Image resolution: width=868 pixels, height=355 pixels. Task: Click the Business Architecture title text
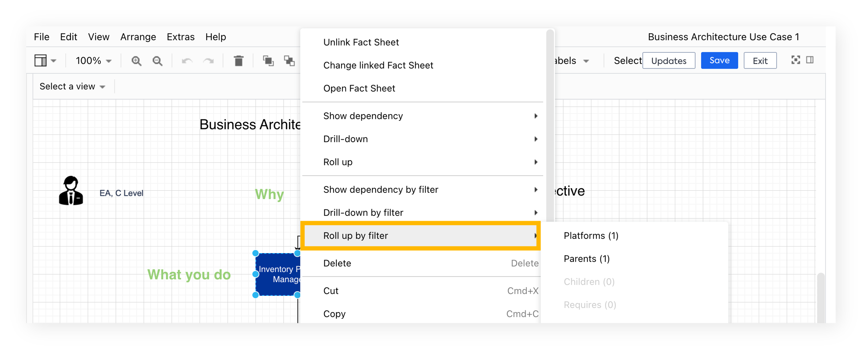[250, 125]
